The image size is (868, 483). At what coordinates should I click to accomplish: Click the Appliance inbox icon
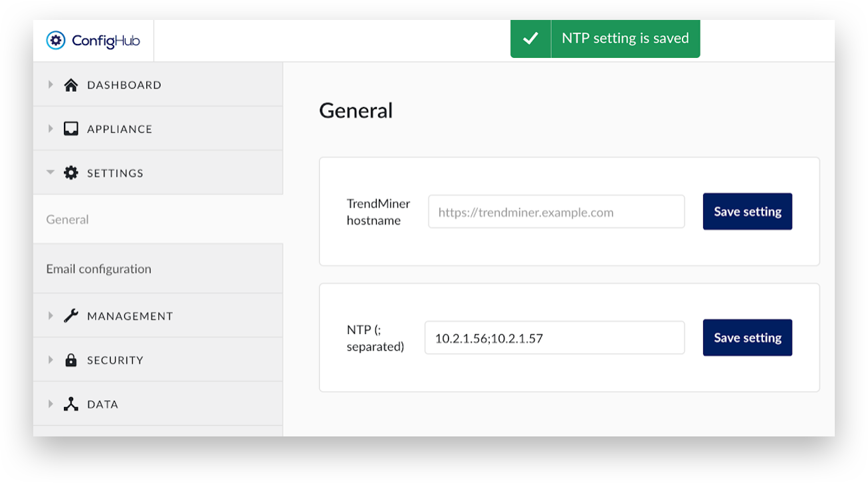[71, 128]
